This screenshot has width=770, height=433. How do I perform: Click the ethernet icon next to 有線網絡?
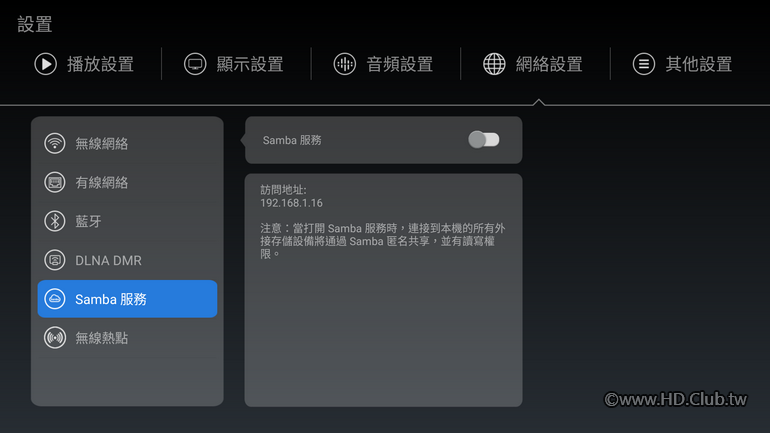55,182
